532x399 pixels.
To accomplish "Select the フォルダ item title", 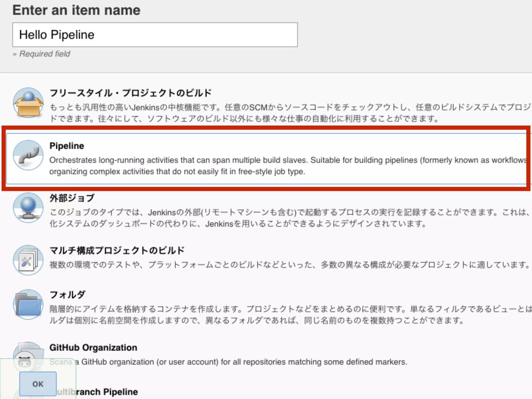I will (x=67, y=295).
